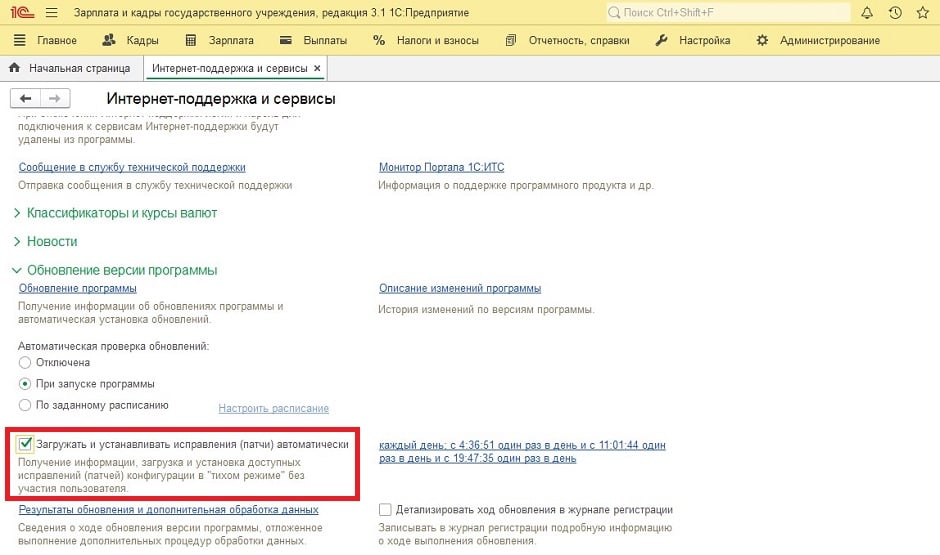940x555 pixels.
Task: Uncheck automatic patch download and install checkbox
Action: [25, 444]
